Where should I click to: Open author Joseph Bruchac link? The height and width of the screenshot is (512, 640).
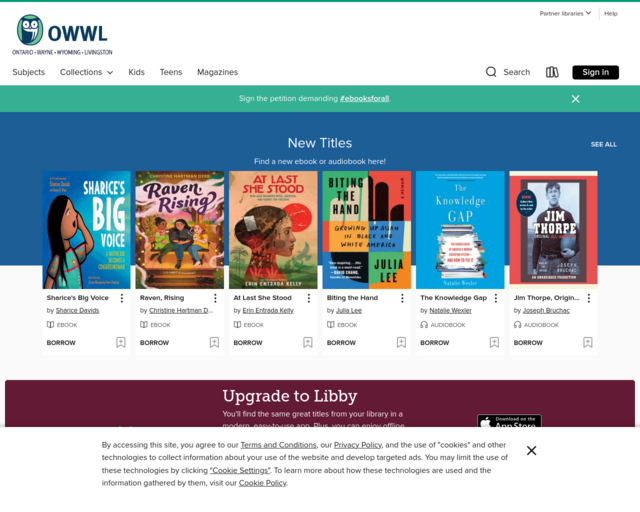546,310
